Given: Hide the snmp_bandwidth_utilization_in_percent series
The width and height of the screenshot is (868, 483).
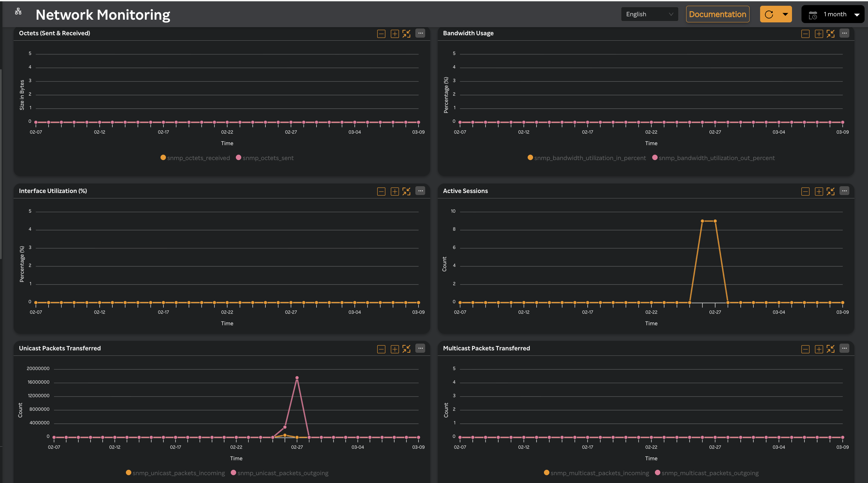Looking at the screenshot, I should tap(587, 157).
